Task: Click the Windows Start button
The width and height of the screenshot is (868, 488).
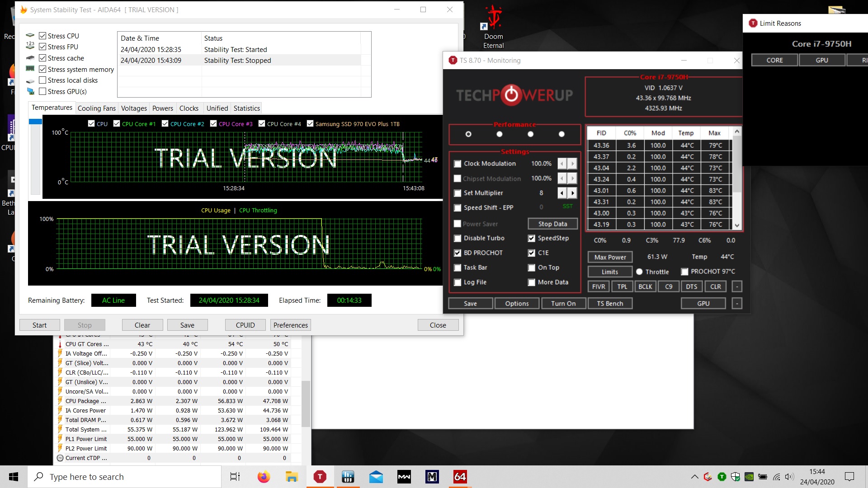Action: click(14, 477)
